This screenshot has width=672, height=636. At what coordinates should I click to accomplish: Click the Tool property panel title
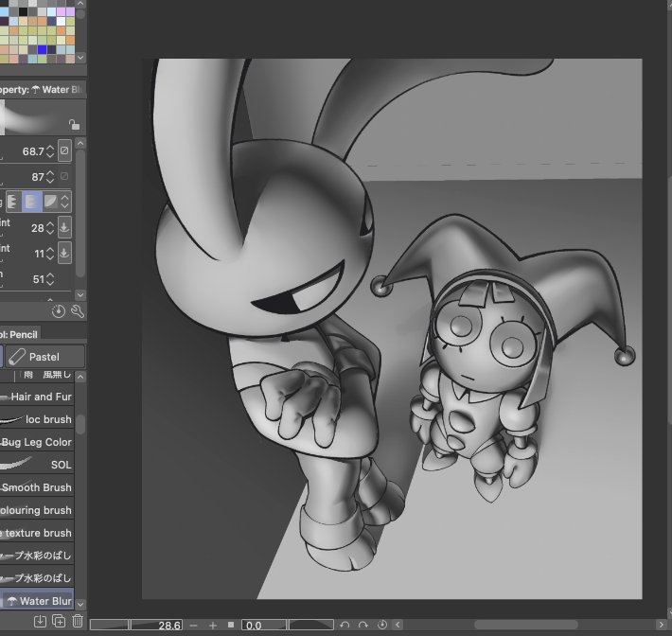(x=43, y=90)
